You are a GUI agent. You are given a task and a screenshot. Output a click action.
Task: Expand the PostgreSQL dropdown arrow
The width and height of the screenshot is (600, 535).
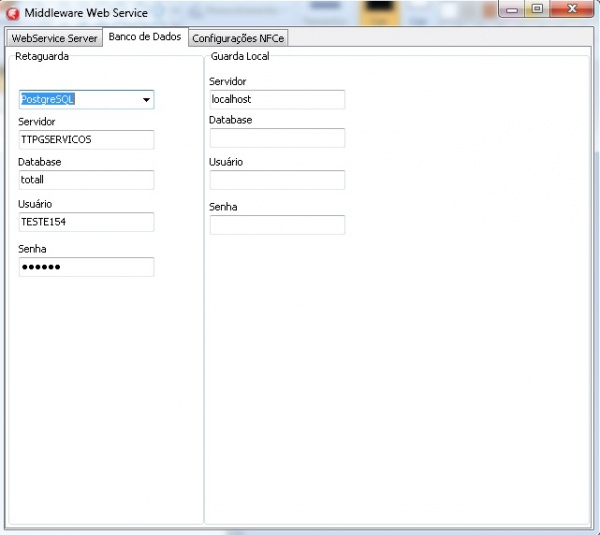(x=146, y=100)
